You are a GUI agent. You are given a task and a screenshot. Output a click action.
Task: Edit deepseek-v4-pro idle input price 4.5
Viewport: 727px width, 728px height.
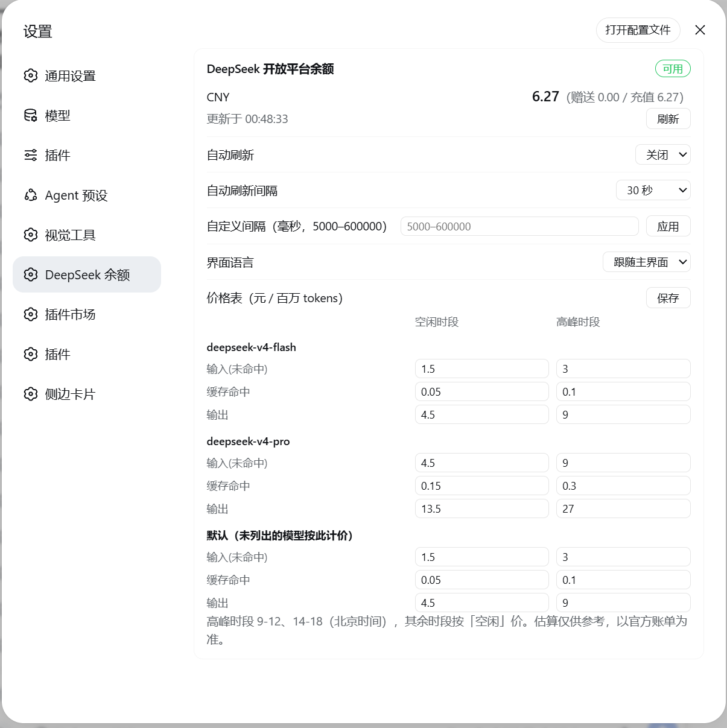482,463
